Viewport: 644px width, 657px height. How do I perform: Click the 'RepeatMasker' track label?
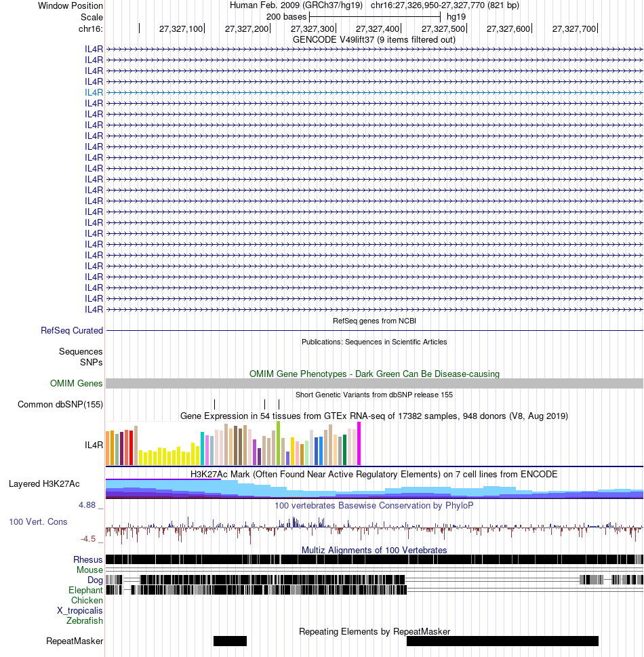point(75,641)
